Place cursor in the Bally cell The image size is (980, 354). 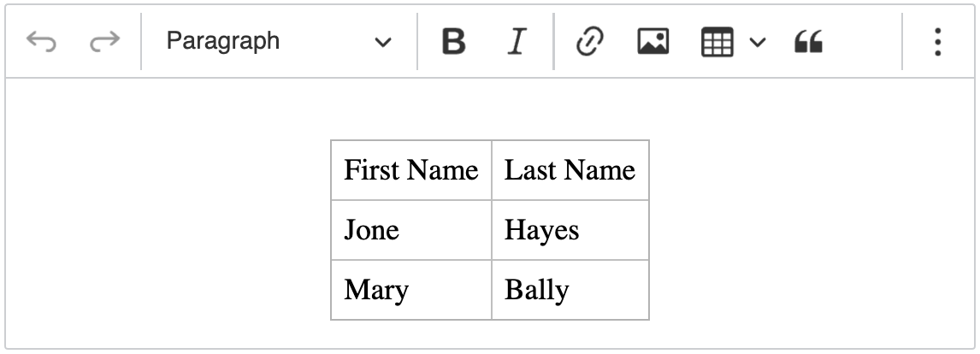tap(570, 290)
